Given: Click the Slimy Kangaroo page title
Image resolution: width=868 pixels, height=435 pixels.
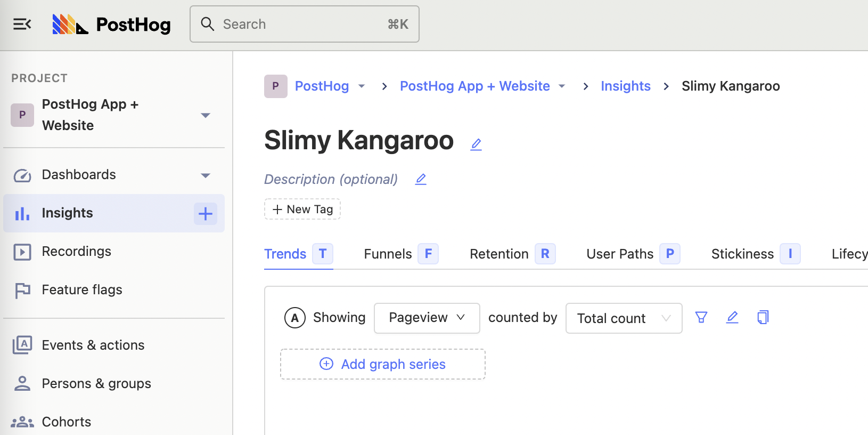Looking at the screenshot, I should coord(359,141).
